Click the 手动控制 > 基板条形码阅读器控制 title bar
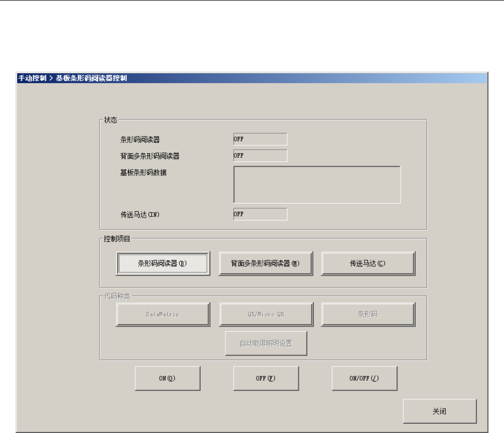Screen dimensions: 504x433 coord(253,78)
